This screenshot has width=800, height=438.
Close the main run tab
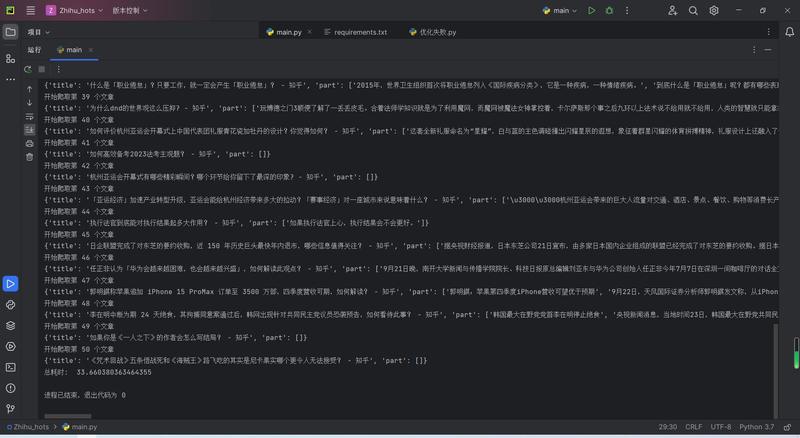click(91, 50)
